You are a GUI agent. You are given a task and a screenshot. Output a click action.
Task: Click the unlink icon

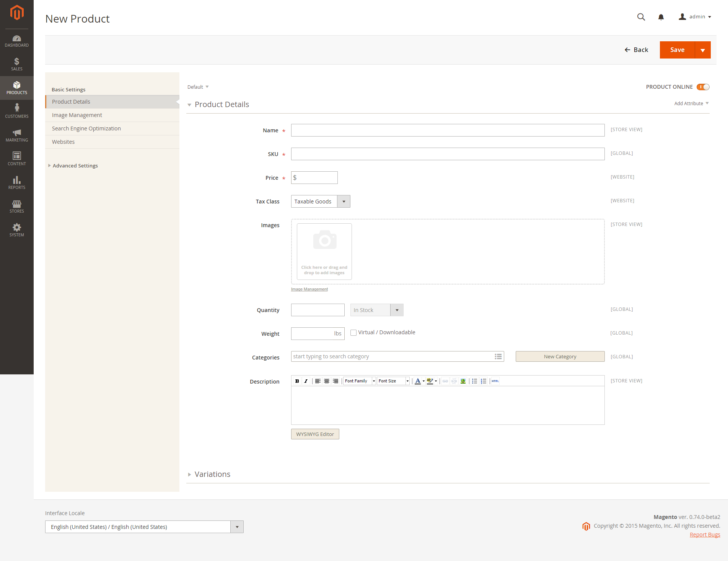point(454,381)
